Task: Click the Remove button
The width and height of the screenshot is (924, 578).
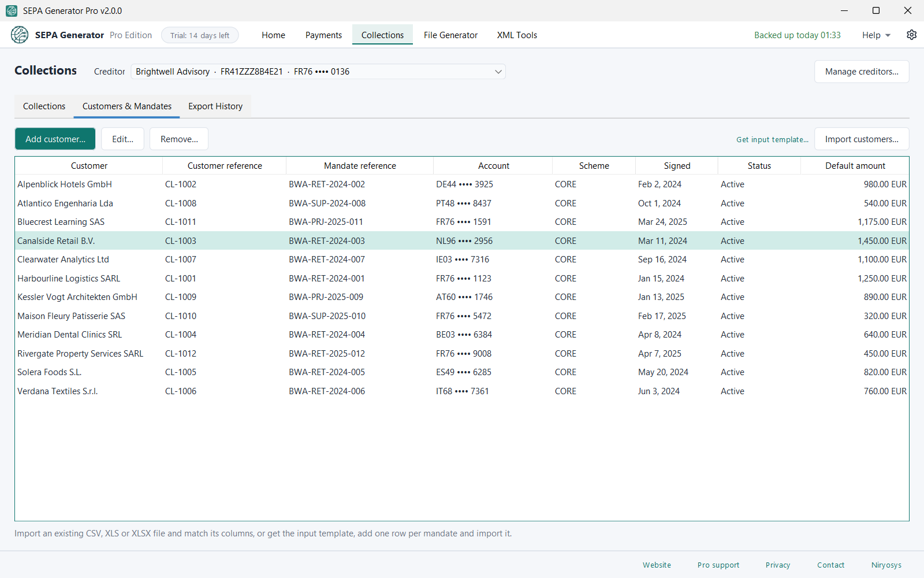Action: (179, 139)
